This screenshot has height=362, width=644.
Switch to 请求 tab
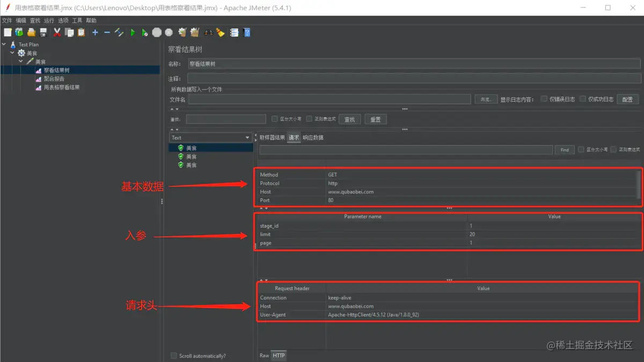tap(294, 137)
